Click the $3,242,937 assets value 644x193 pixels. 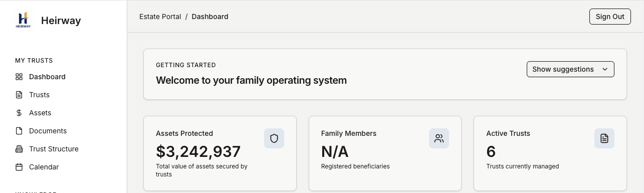[198, 151]
